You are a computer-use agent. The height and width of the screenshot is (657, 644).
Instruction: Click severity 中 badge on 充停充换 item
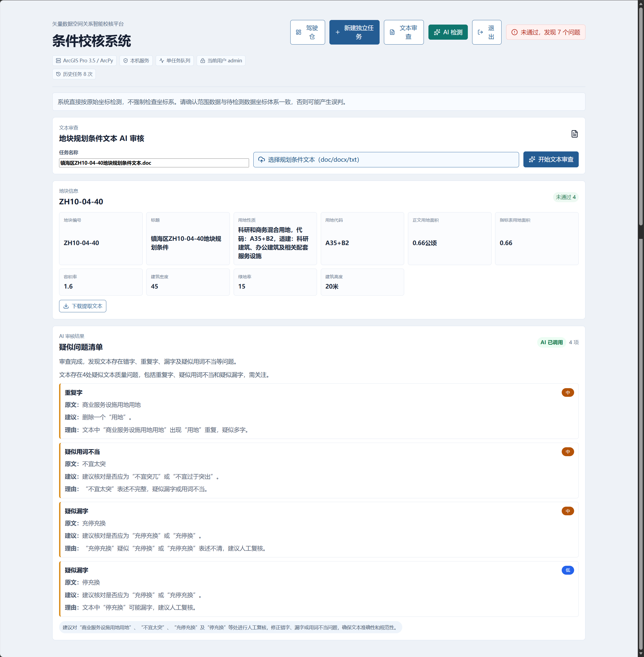[568, 511]
